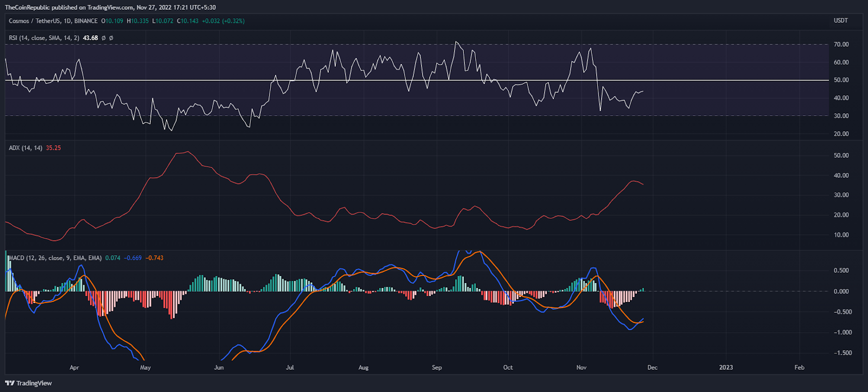Viewport: 868px width, 392px height.
Task: Select the RSI (14, close, SMA, 14, 2) indicator label
Action: pos(44,38)
